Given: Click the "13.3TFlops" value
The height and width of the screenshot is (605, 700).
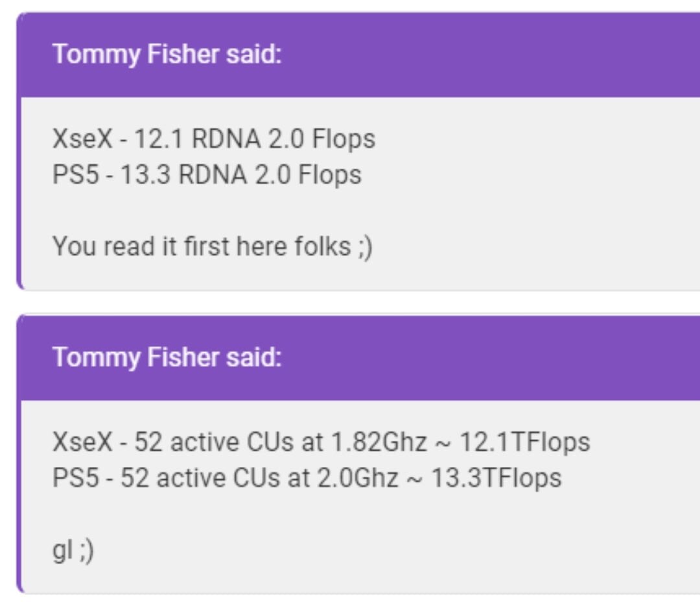Looking at the screenshot, I should 496,478.
